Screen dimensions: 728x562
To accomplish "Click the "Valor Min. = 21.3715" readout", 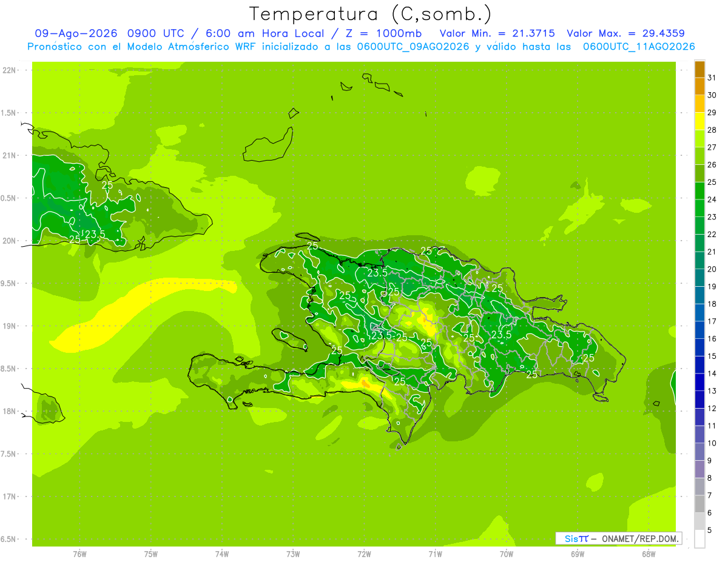I will [497, 33].
